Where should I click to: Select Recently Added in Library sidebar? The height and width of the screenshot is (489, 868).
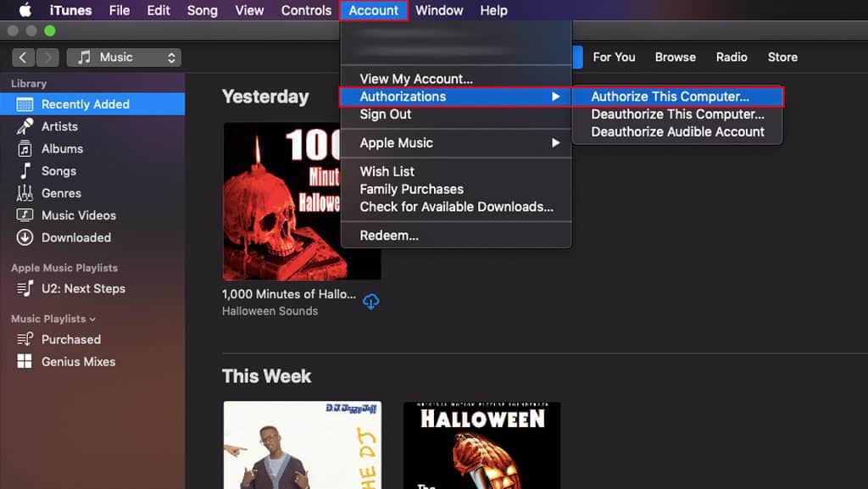(92, 104)
